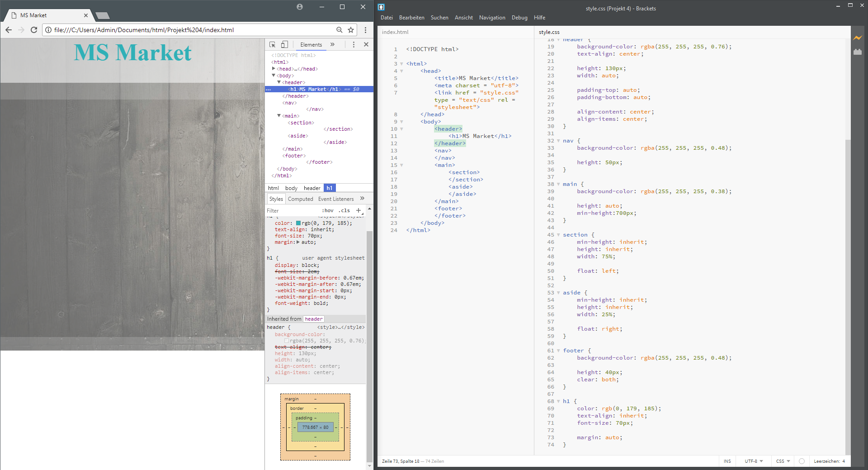Toggle element classes with the .cls button
Screen dimensions: 868x470
point(344,210)
